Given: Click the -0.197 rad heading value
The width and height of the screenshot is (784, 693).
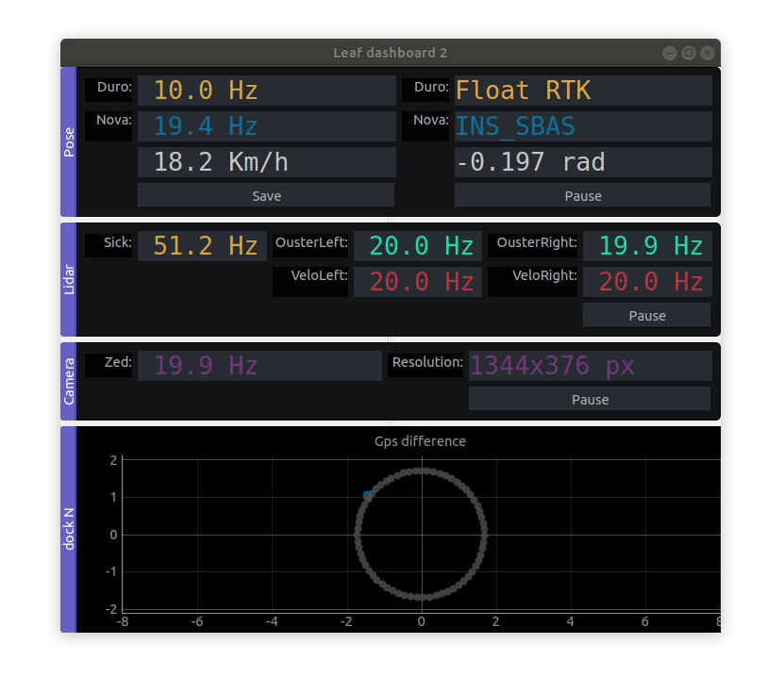Looking at the screenshot, I should point(583,162).
